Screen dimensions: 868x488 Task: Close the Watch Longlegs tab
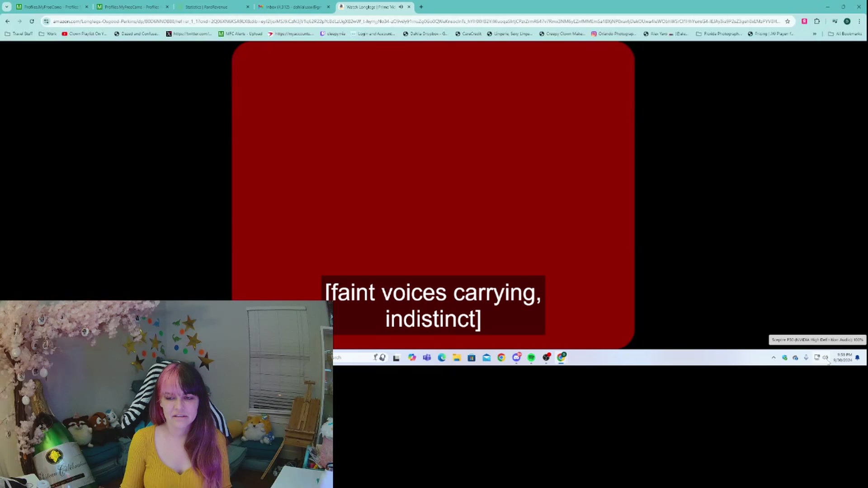pyautogui.click(x=409, y=7)
